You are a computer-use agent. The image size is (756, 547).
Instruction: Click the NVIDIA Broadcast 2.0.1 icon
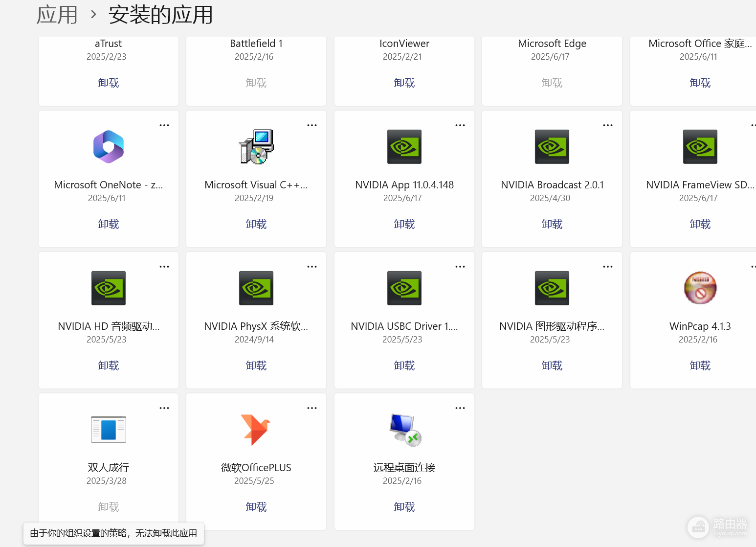pos(552,147)
